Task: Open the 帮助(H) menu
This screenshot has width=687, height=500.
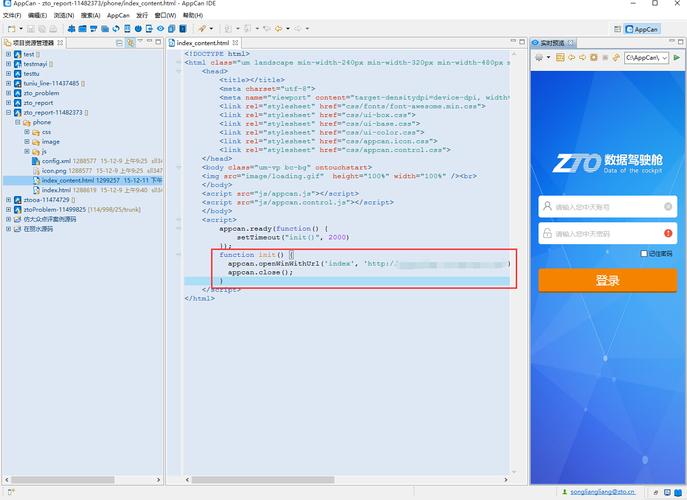Action: (193, 15)
